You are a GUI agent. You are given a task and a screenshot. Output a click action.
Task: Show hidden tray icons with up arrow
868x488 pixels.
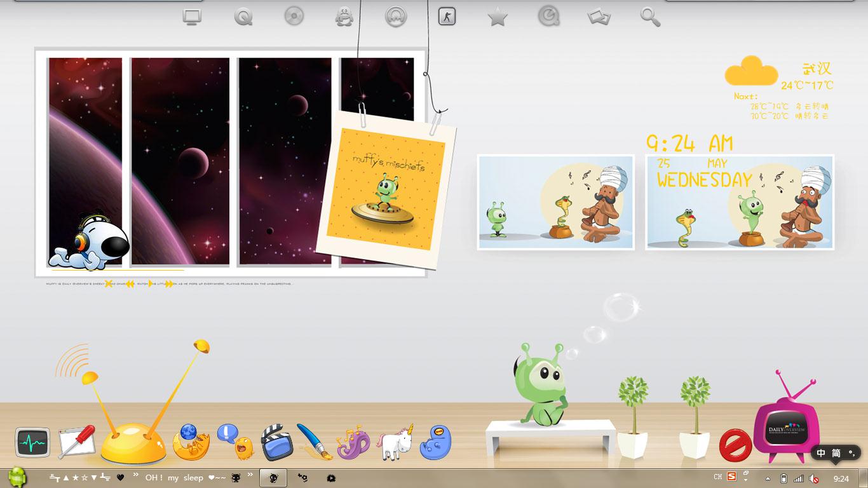[768, 478]
